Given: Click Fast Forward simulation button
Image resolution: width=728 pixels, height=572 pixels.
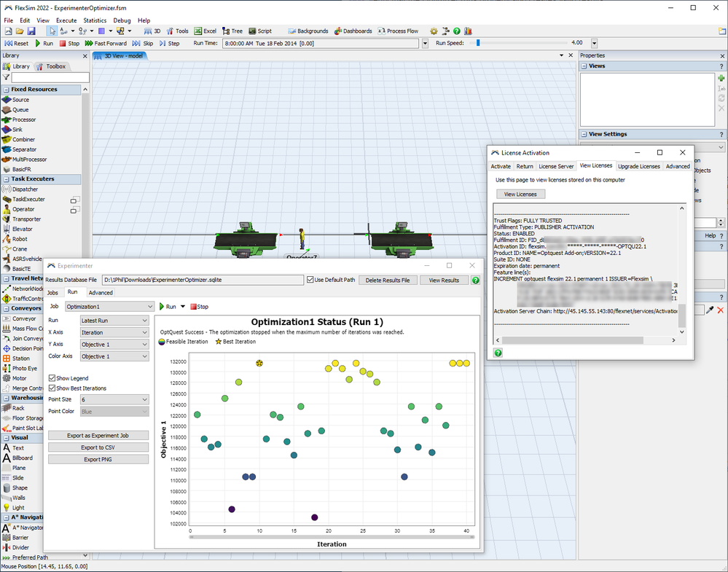Looking at the screenshot, I should [x=106, y=43].
